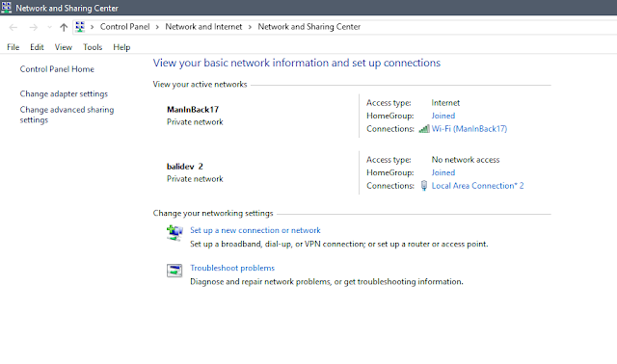Click Network and Sharing Center breadcrumb
This screenshot has width=617, height=364.
click(x=308, y=27)
